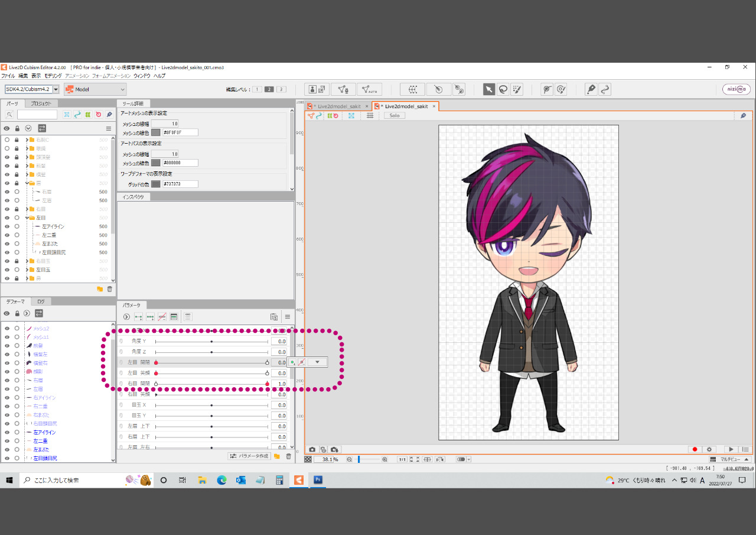Click the 角度 Y parameter slider

pyautogui.click(x=212, y=342)
